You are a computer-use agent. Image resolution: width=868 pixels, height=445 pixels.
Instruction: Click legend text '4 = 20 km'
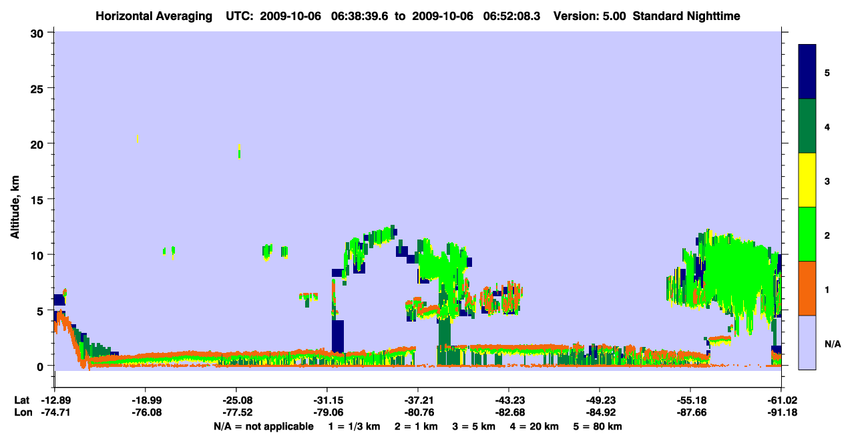pyautogui.click(x=534, y=426)
